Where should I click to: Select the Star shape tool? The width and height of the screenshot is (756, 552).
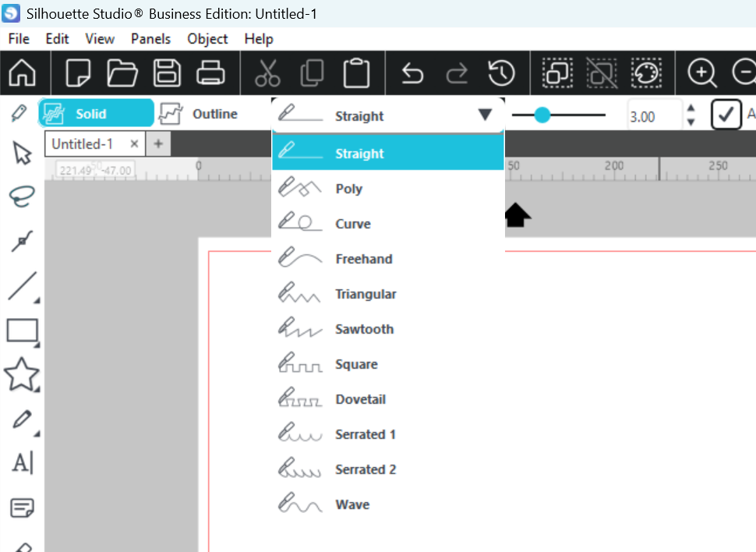click(21, 375)
